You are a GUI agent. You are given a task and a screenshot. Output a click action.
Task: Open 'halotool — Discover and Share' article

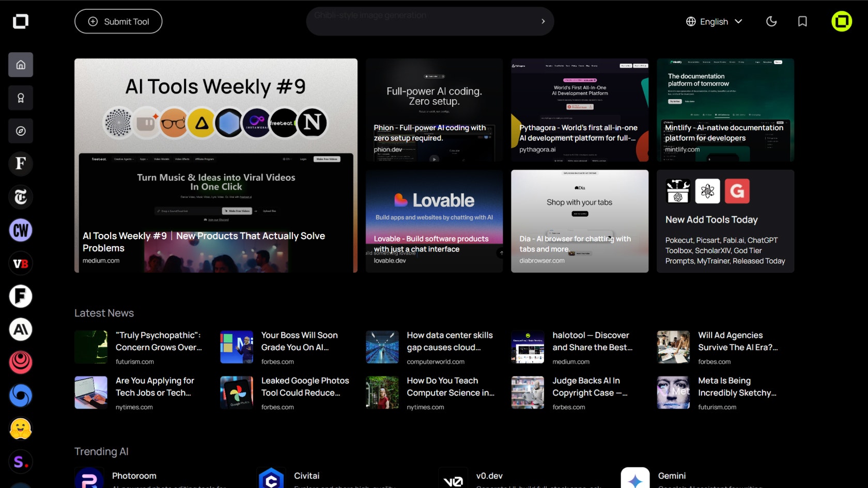coord(577,347)
